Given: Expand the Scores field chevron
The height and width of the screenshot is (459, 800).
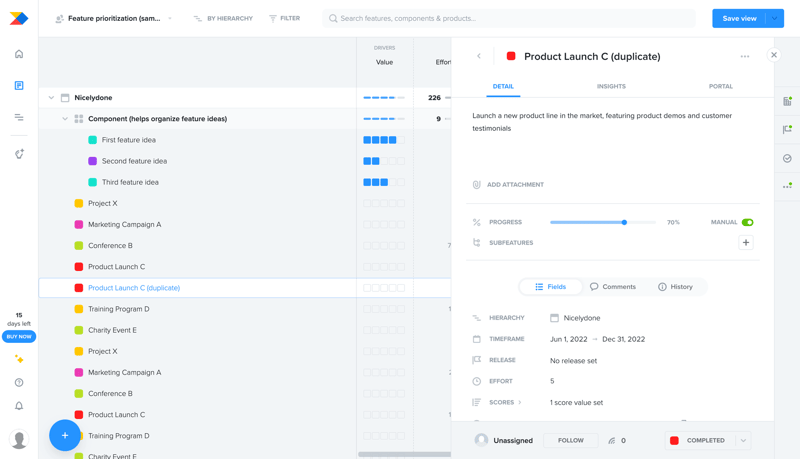Looking at the screenshot, I should [x=520, y=402].
